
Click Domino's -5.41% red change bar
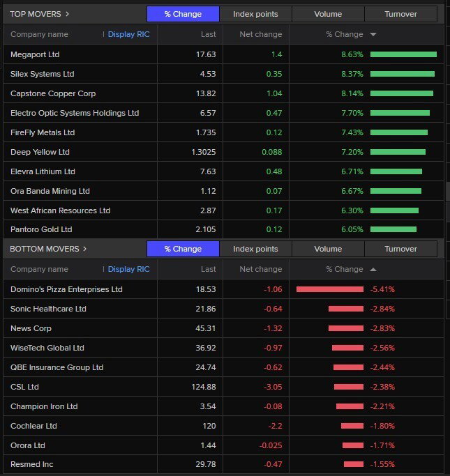tap(330, 289)
